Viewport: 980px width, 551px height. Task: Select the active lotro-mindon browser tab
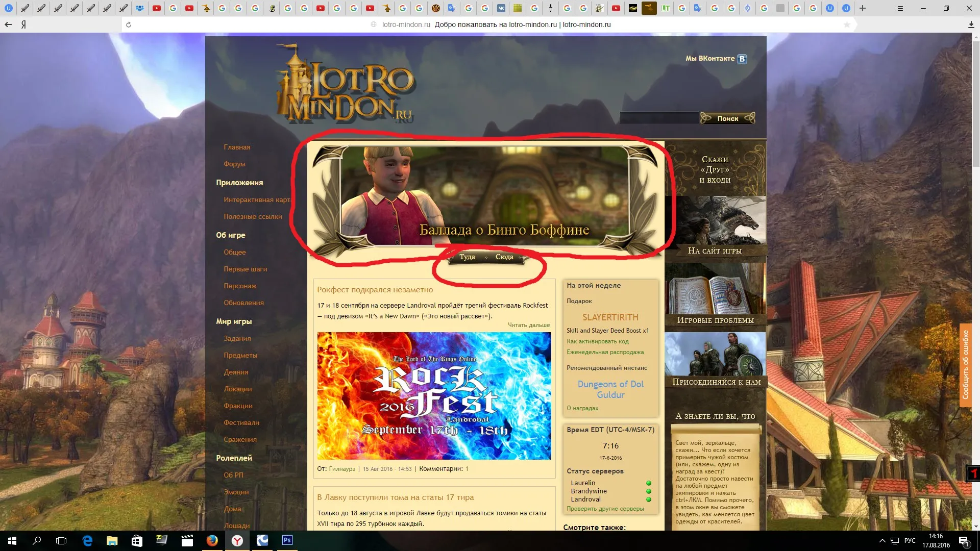[649, 8]
